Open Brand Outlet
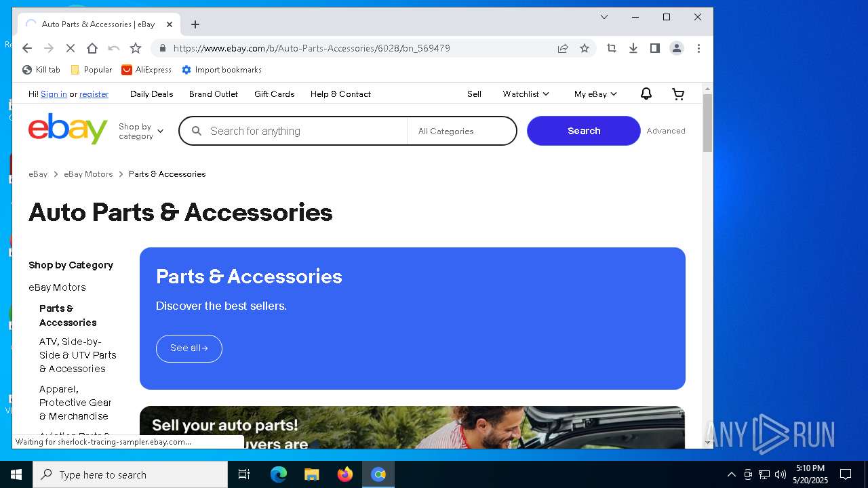The height and width of the screenshot is (488, 868). [214, 94]
